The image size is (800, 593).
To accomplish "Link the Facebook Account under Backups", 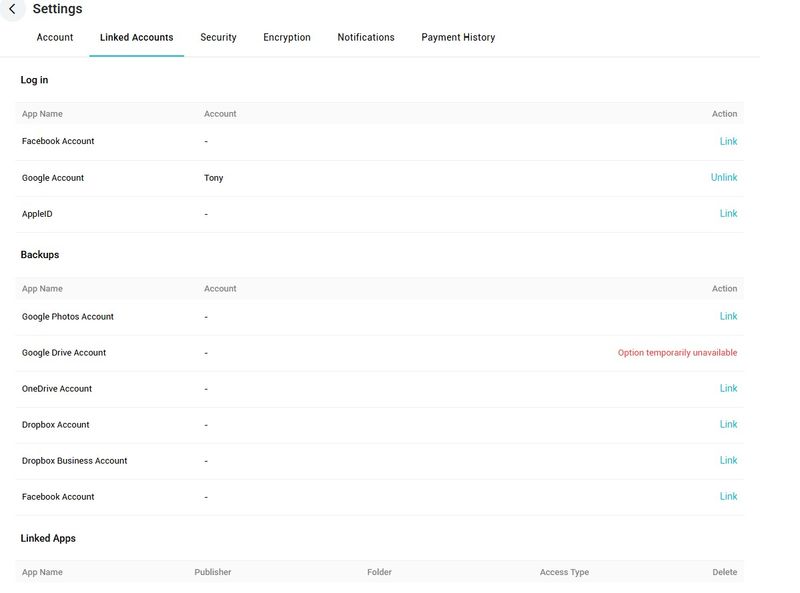I will [x=728, y=497].
